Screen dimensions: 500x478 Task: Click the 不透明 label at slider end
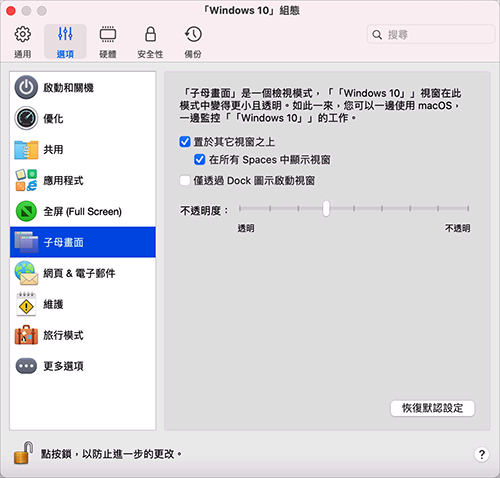coord(457,228)
